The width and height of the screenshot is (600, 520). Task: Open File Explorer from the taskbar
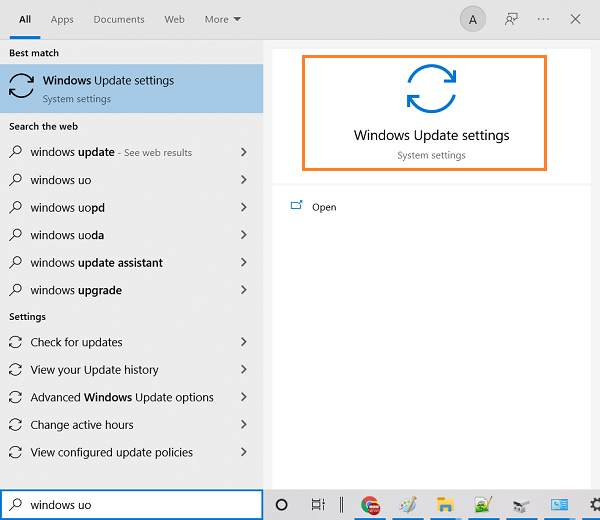pyautogui.click(x=445, y=505)
